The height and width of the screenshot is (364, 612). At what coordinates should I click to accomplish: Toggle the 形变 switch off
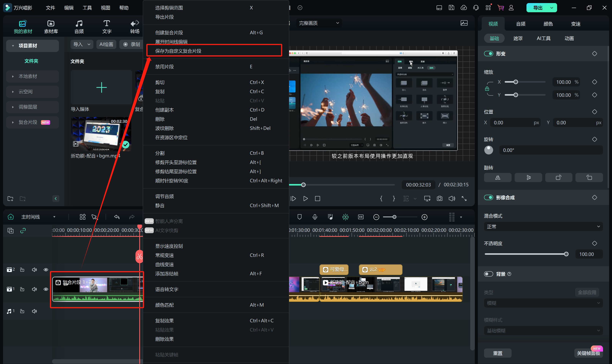(488, 54)
